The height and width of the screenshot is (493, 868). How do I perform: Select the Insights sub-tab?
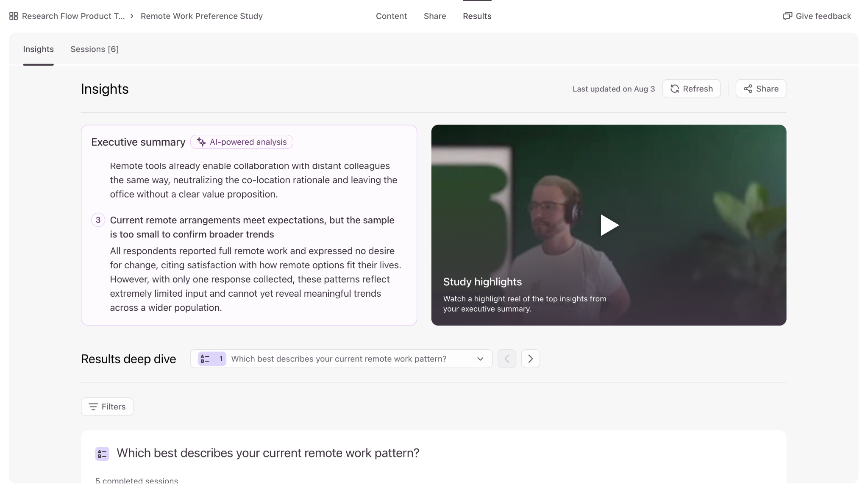pyautogui.click(x=38, y=49)
